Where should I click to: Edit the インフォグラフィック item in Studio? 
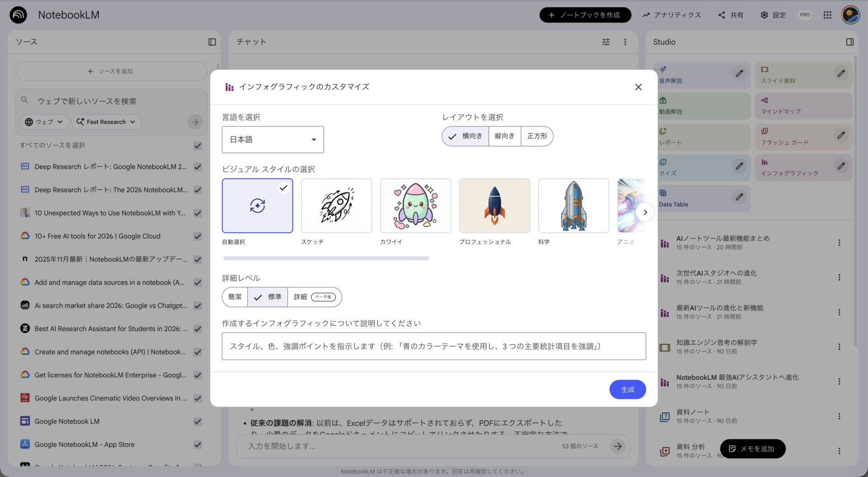pos(841,166)
